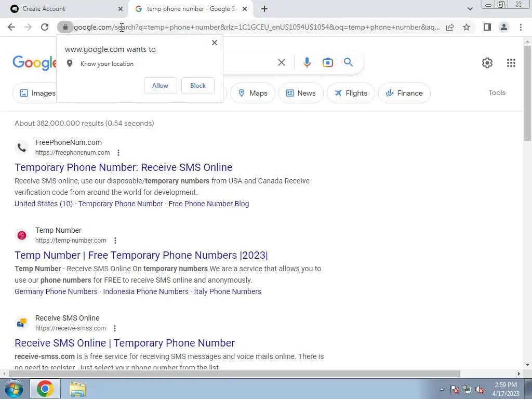Open Google quick settings gear
This screenshot has height=399, width=532.
[x=487, y=63]
